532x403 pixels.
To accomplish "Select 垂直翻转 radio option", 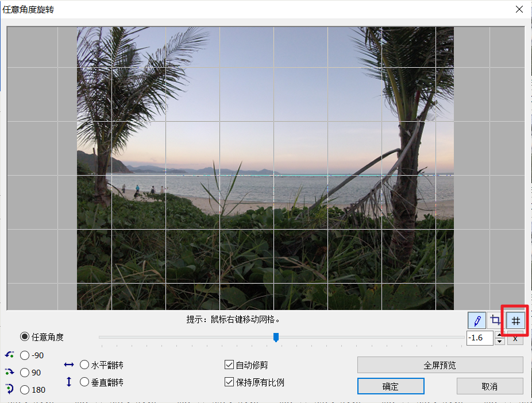I will point(84,382).
